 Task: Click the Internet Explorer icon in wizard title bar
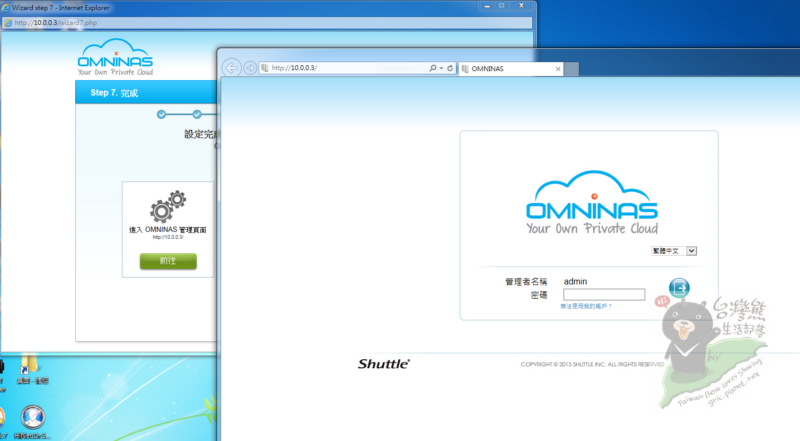[x=6, y=8]
